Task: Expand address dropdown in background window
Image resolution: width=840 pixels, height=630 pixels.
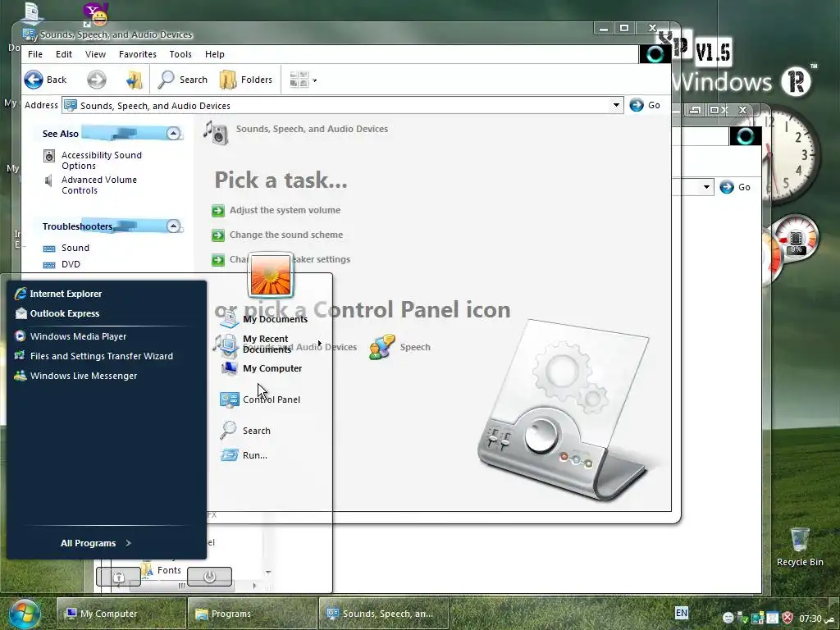Action: tap(706, 187)
